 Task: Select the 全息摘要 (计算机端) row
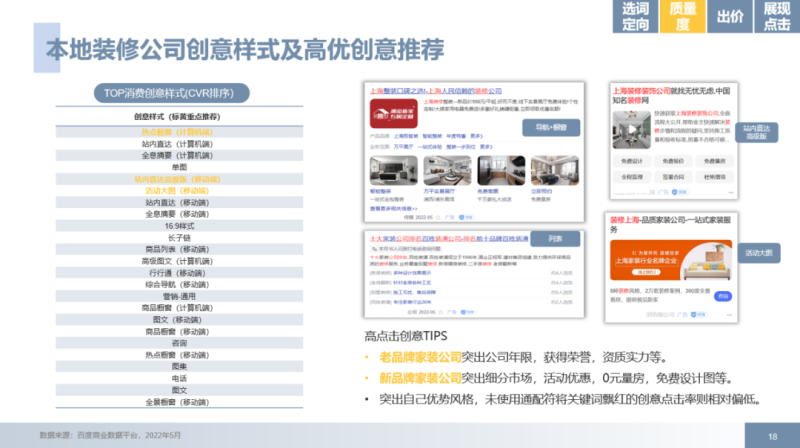click(179, 156)
